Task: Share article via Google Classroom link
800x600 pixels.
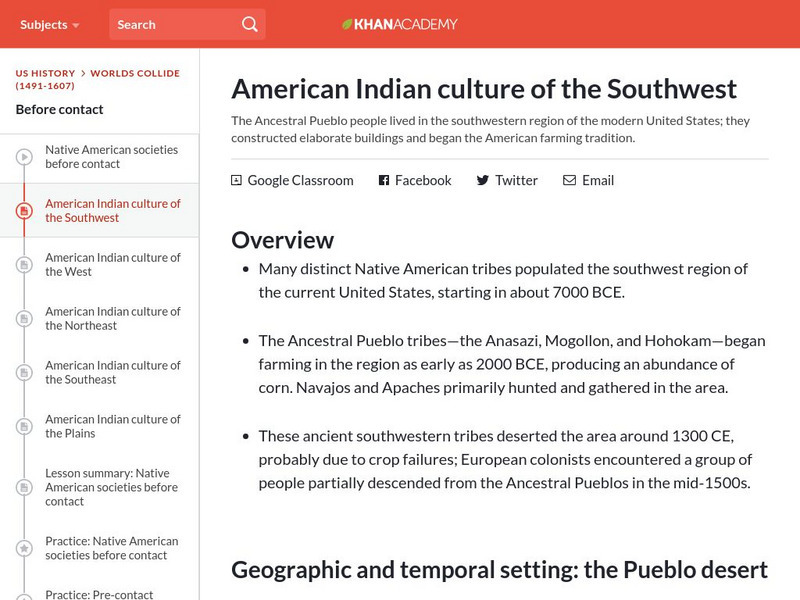Action: [299, 181]
